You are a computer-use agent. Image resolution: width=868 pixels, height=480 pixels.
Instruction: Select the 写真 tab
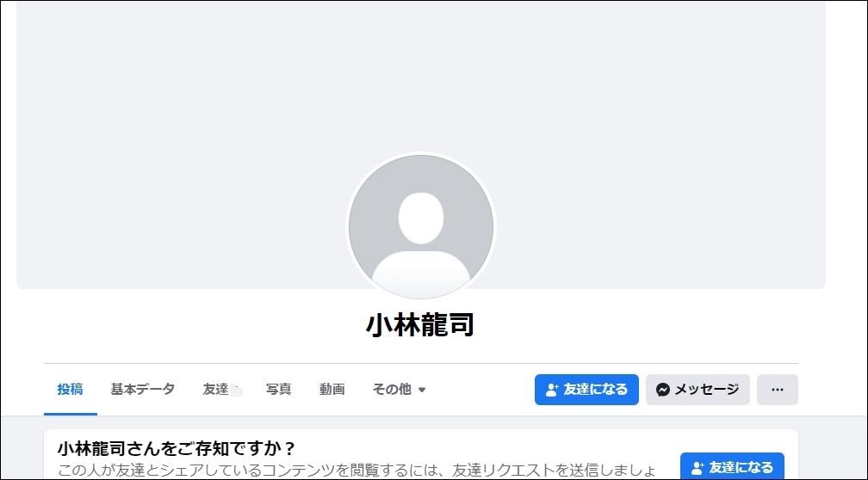(278, 390)
